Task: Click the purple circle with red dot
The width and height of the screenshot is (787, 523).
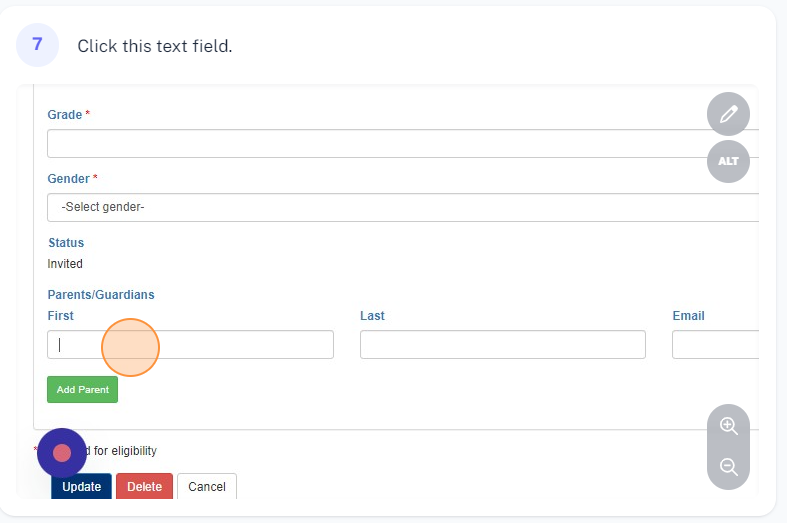Action: point(62,453)
